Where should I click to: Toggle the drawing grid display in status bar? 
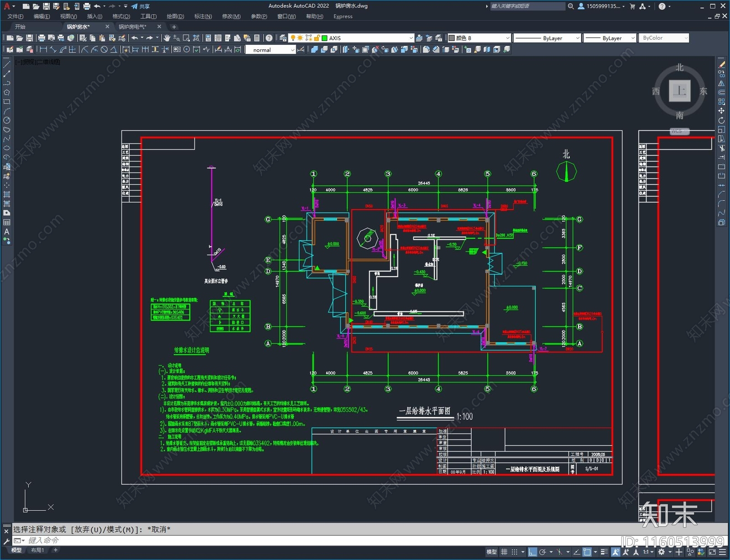[504, 552]
